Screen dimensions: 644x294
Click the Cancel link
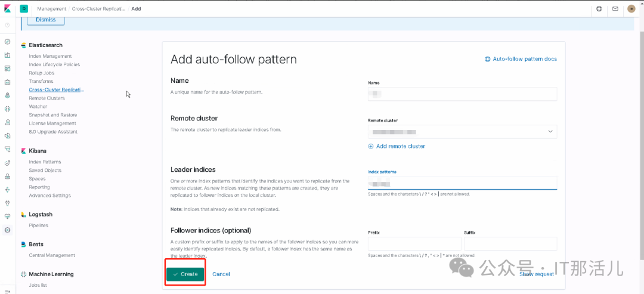[x=221, y=274]
